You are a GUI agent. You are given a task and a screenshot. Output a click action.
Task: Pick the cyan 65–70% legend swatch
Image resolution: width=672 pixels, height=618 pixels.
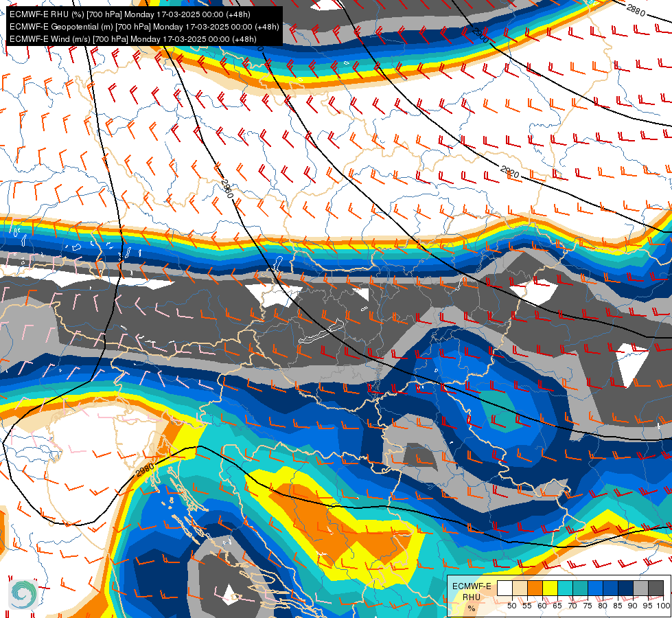(x=565, y=588)
